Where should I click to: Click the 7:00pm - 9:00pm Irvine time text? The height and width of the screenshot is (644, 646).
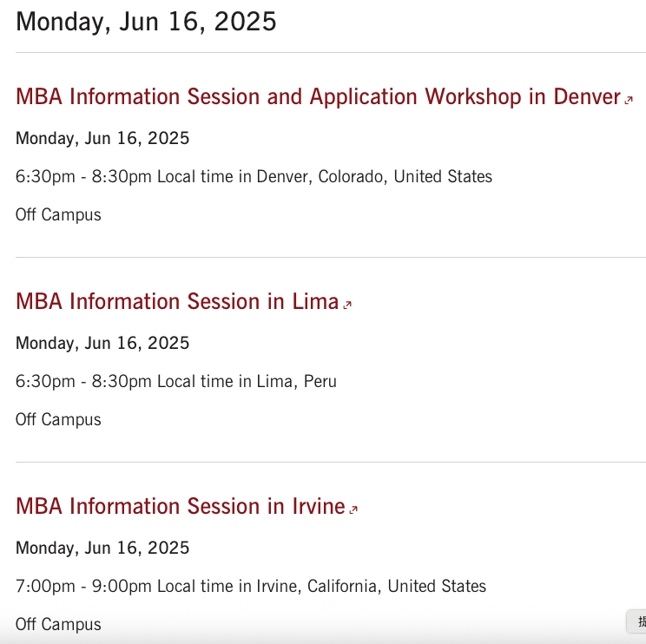pyautogui.click(x=83, y=587)
